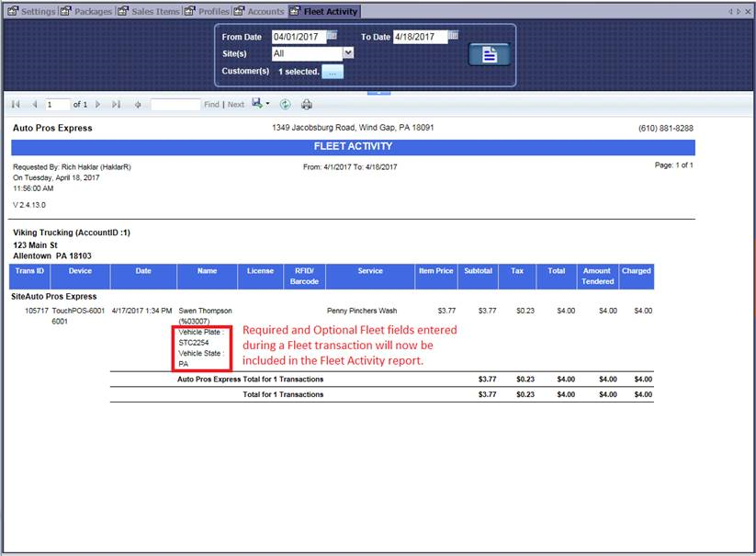
Task: Go to next report page
Action: coord(98,104)
